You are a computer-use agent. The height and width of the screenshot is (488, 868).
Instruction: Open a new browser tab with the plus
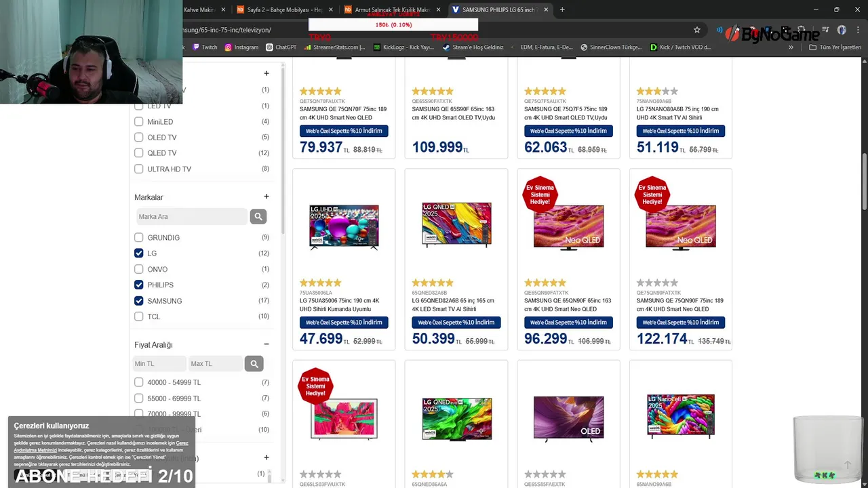562,9
